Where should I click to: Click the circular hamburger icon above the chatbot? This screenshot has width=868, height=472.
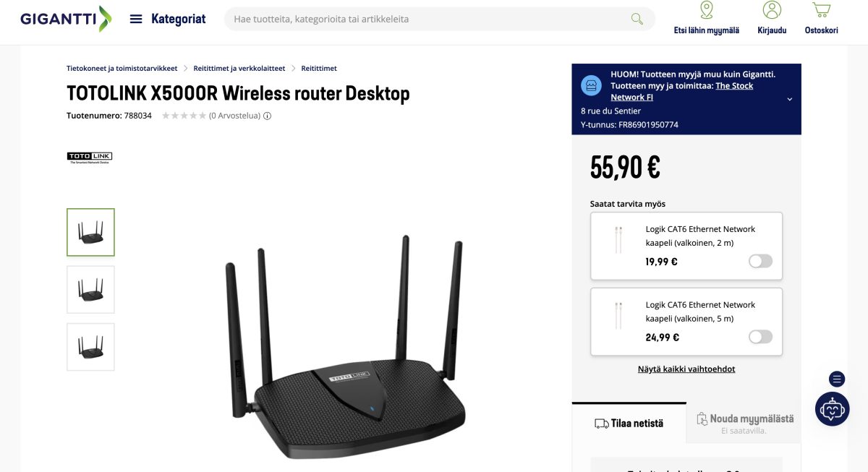click(x=835, y=379)
